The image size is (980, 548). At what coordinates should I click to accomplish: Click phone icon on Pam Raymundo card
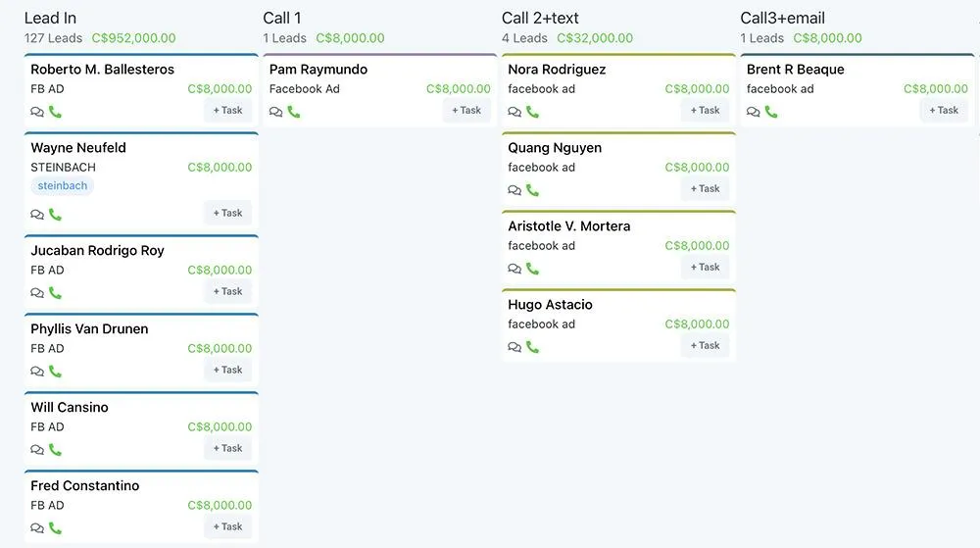coord(294,112)
